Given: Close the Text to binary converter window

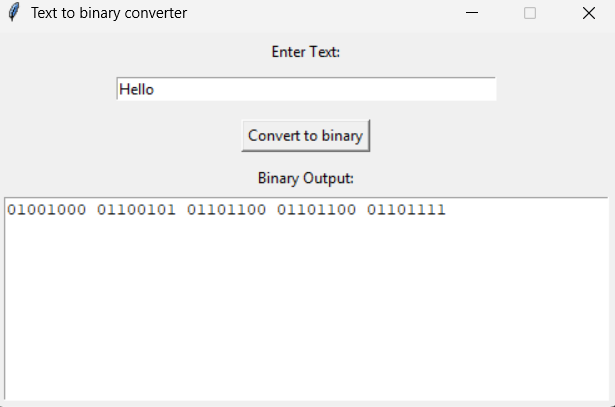Looking at the screenshot, I should 588,13.
